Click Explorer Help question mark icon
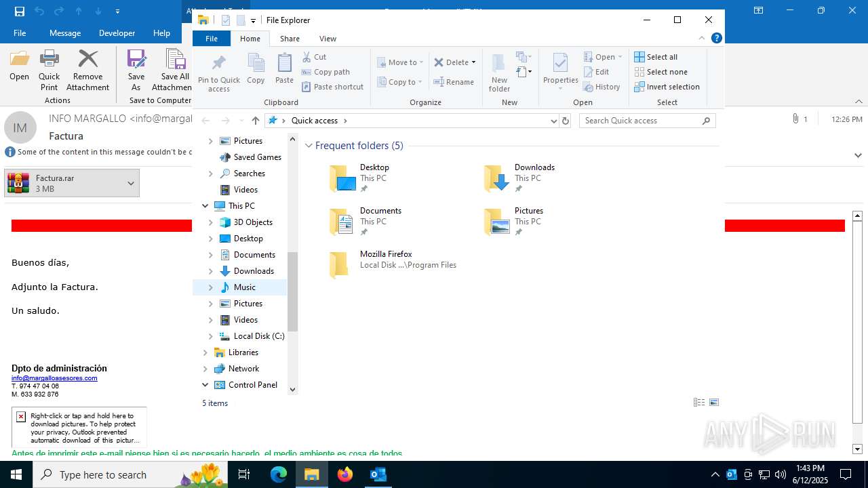The width and height of the screenshot is (868, 488). [x=717, y=39]
